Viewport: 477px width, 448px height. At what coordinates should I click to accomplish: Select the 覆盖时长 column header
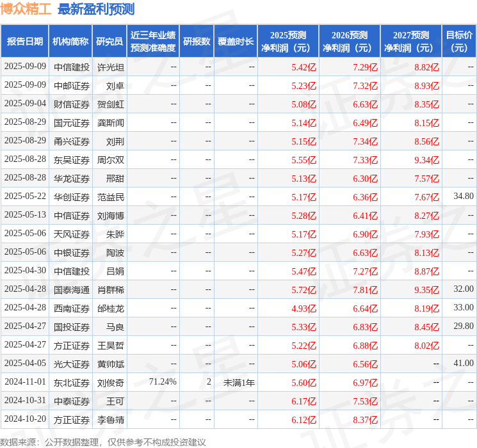(x=236, y=42)
